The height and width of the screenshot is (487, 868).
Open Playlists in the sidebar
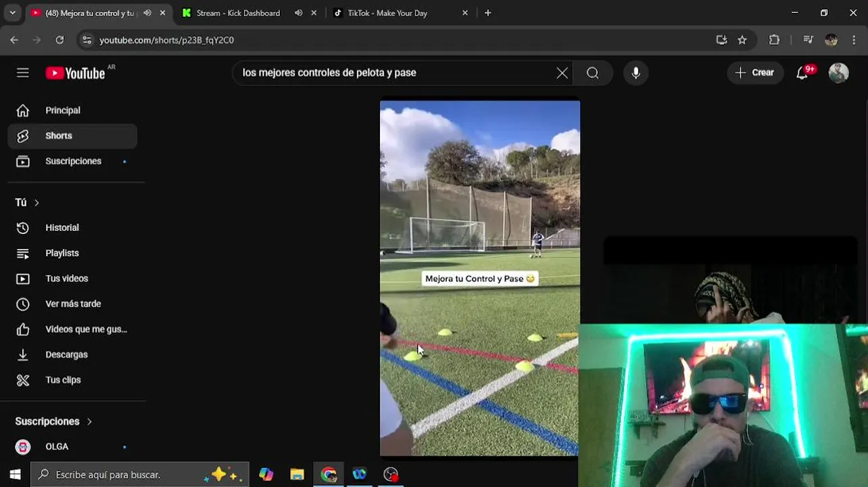coord(72,253)
